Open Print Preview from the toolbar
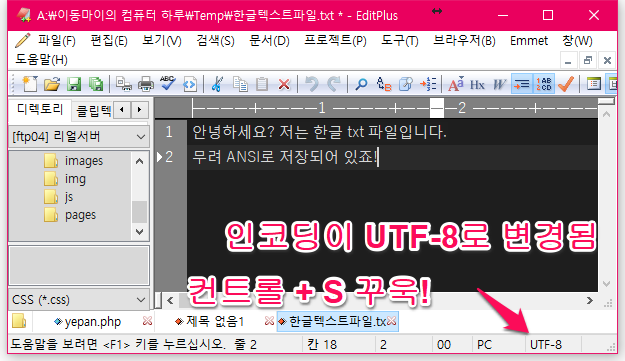This screenshot has height=361, width=625. [x=124, y=84]
